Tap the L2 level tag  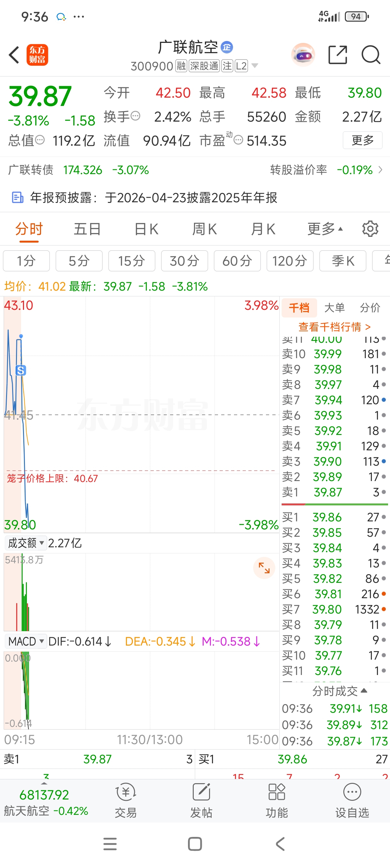pos(241,66)
